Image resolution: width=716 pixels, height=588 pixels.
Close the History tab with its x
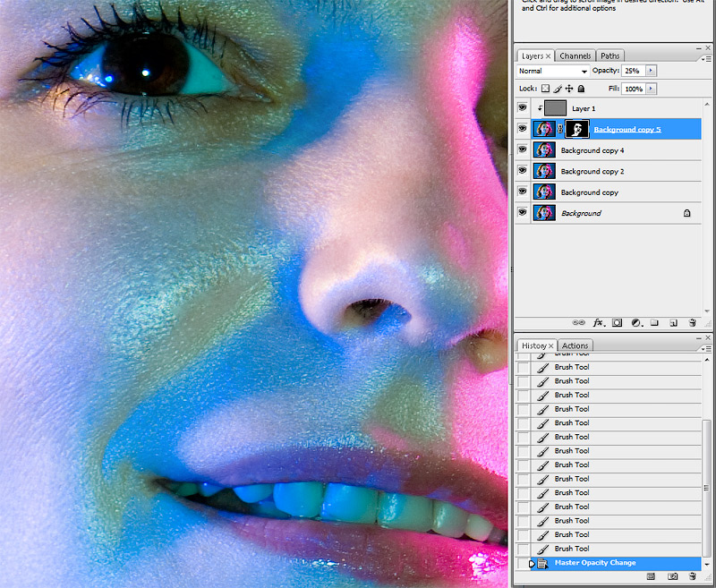tap(550, 345)
